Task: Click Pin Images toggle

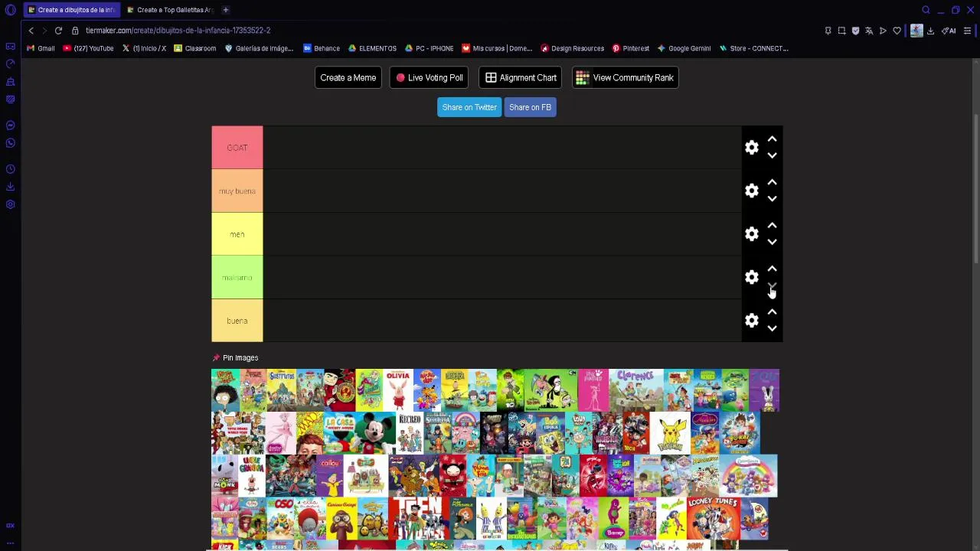Action: click(235, 357)
